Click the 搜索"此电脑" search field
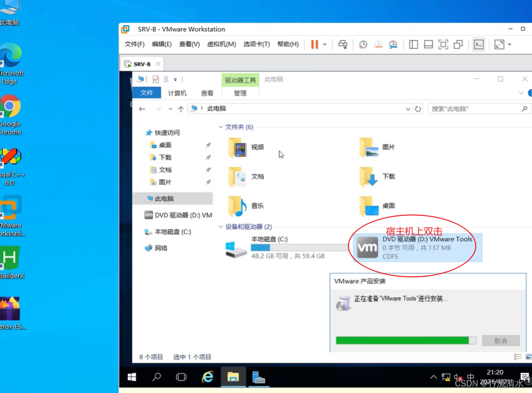532x393 pixels. pos(480,109)
